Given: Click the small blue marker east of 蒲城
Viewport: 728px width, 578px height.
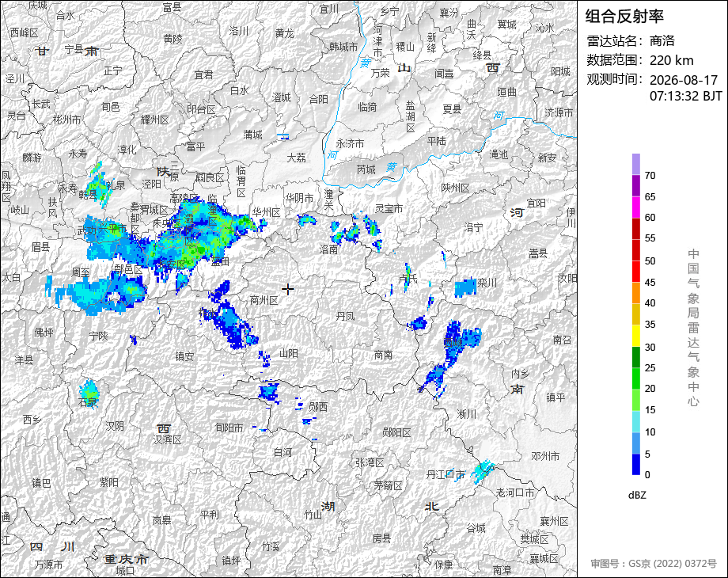Looking at the screenshot, I should click(x=283, y=135).
